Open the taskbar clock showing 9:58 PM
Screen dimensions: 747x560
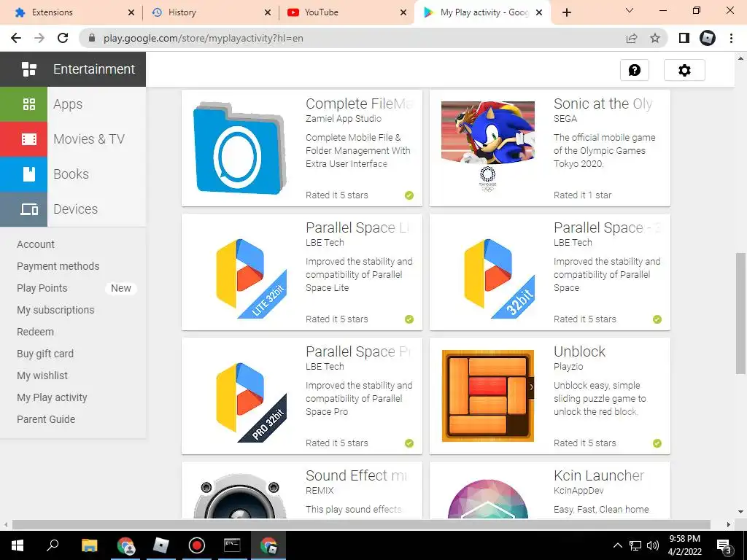(684, 545)
